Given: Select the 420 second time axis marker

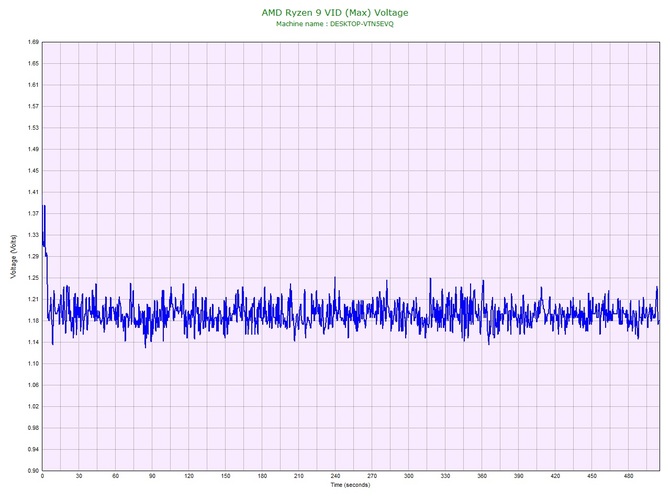Looking at the screenshot, I should [556, 477].
